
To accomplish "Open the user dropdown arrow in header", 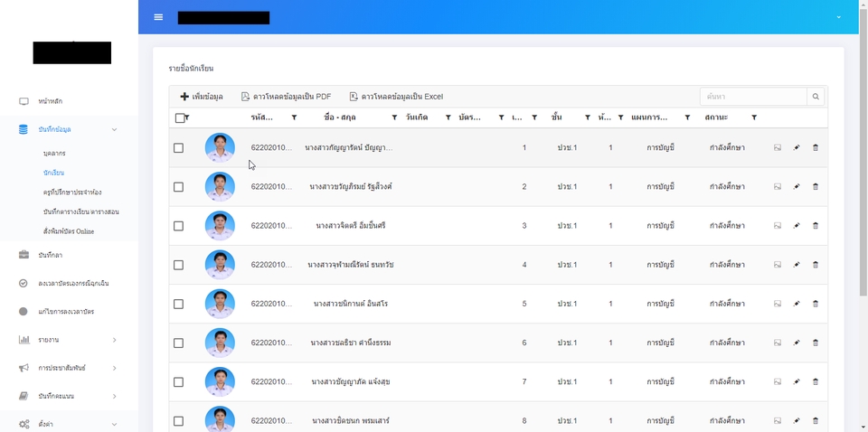I will [839, 17].
